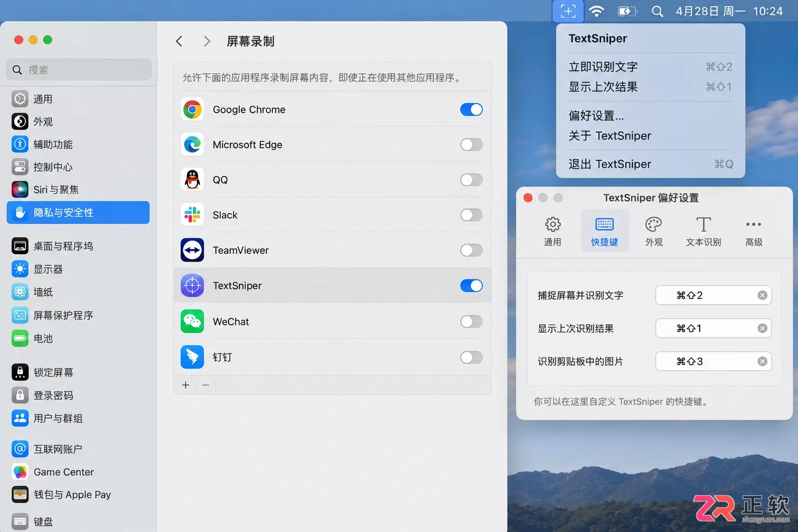The height and width of the screenshot is (532, 798).
Task: Open 用户与群组 sidebar item
Action: [x=78, y=418]
